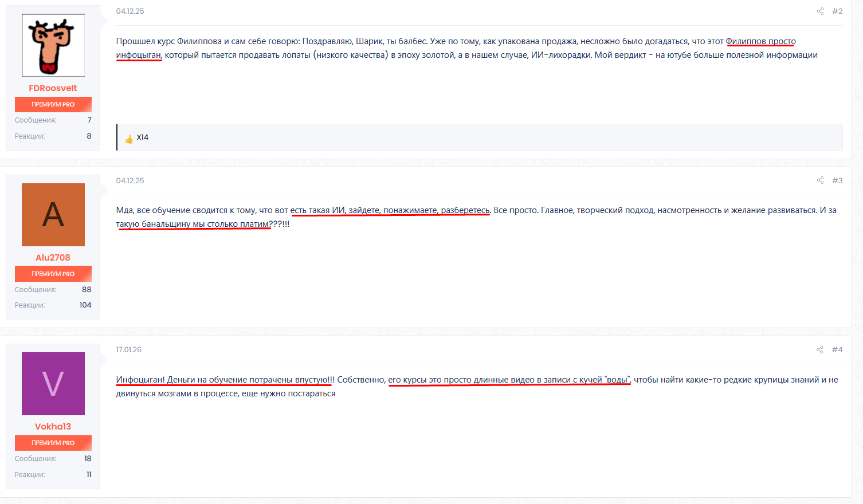Open post permalink #4
The height and width of the screenshot is (504, 863).
click(837, 349)
